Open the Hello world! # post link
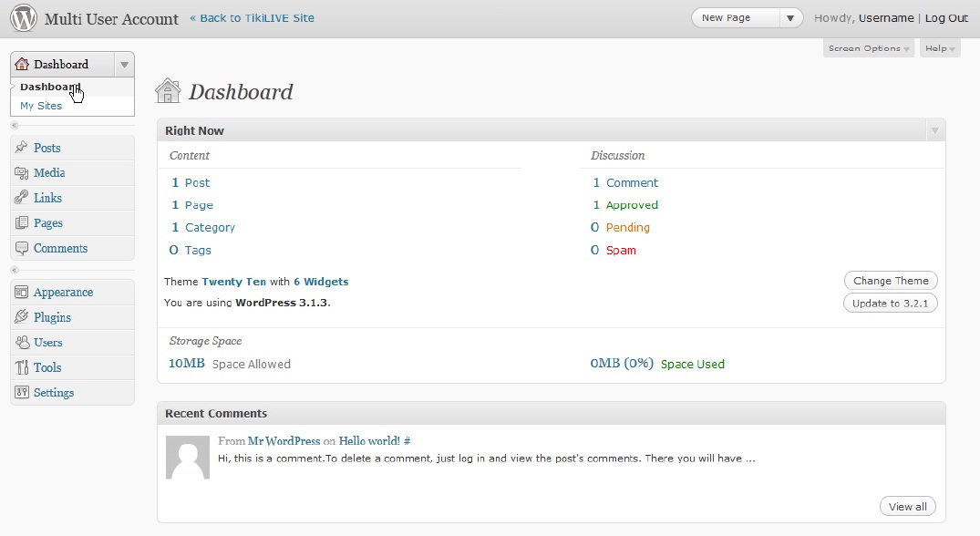The width and height of the screenshot is (980, 536). [375, 441]
